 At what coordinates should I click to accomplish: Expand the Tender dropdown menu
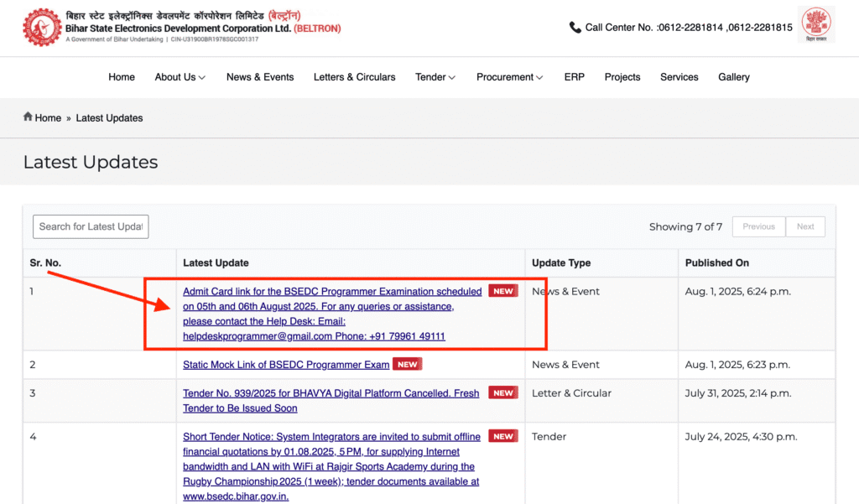pyautogui.click(x=435, y=77)
